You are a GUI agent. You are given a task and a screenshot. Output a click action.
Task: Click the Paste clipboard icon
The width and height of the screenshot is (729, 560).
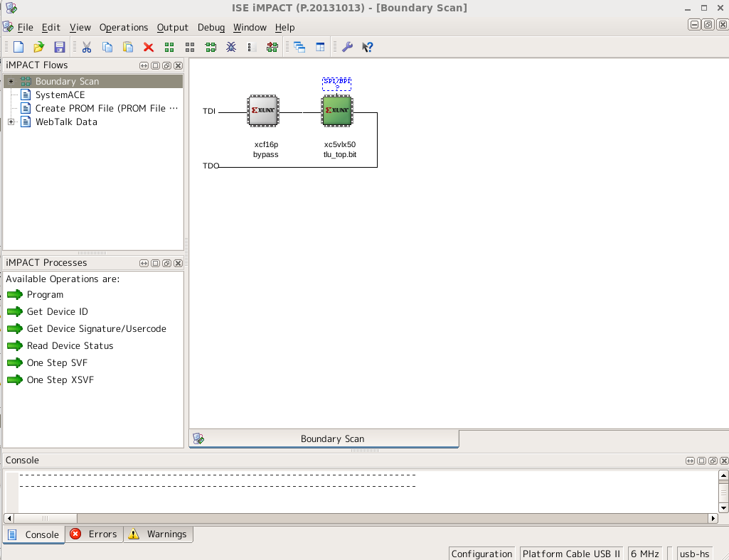coord(128,47)
